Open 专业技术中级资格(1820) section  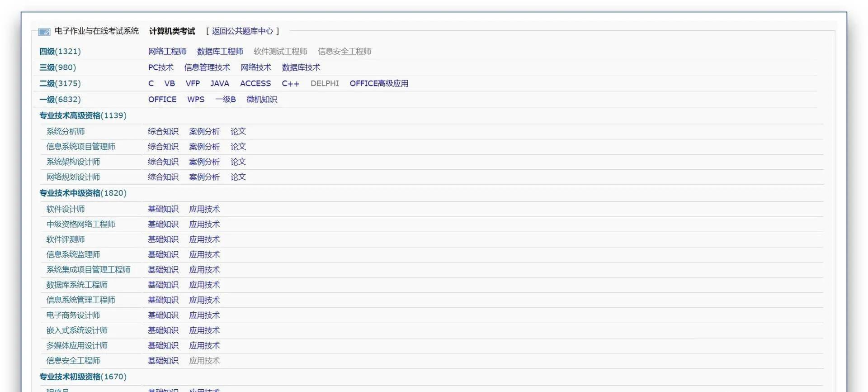pos(83,193)
